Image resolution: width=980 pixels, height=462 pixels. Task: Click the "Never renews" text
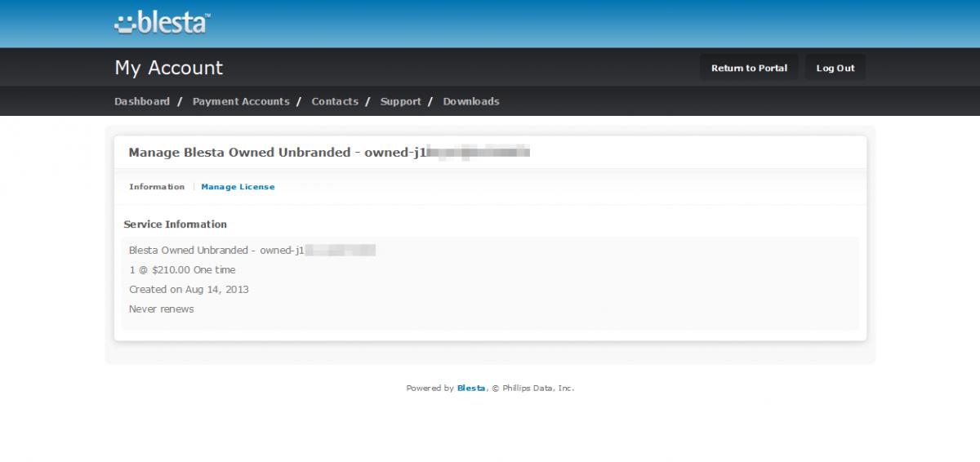pos(162,309)
